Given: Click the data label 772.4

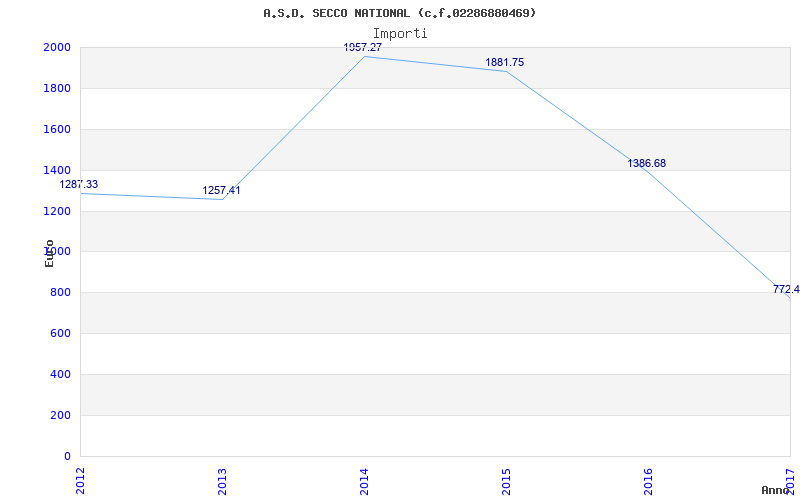Looking at the screenshot, I should pos(786,289).
